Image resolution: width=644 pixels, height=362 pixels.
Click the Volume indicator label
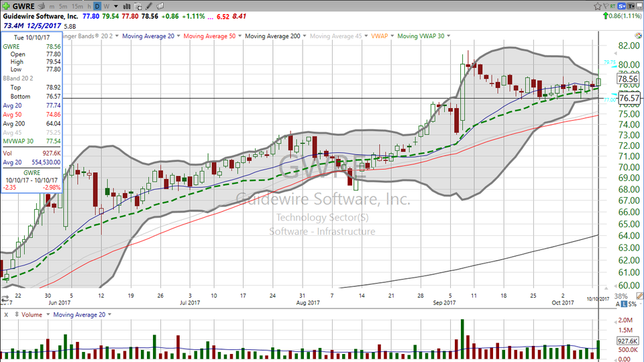click(x=32, y=314)
